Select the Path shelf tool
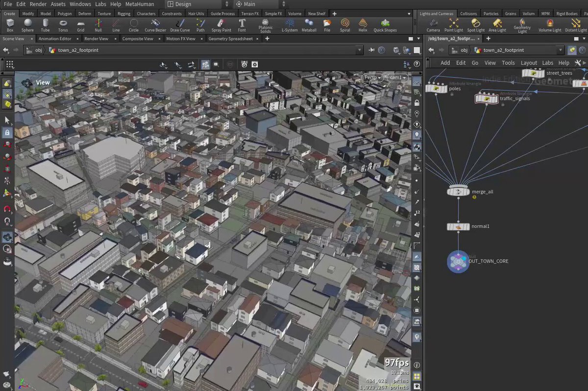 point(200,25)
